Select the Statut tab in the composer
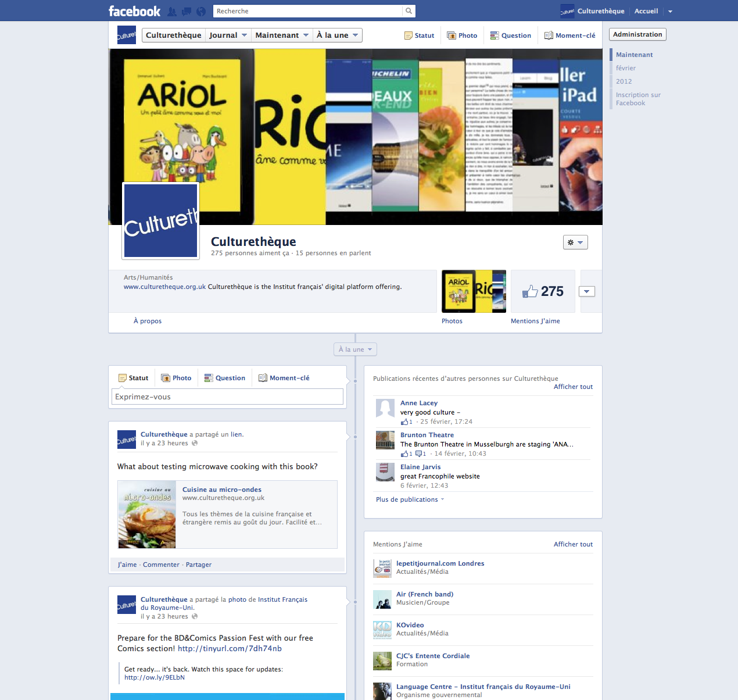Screen dimensions: 738x700 133,378
